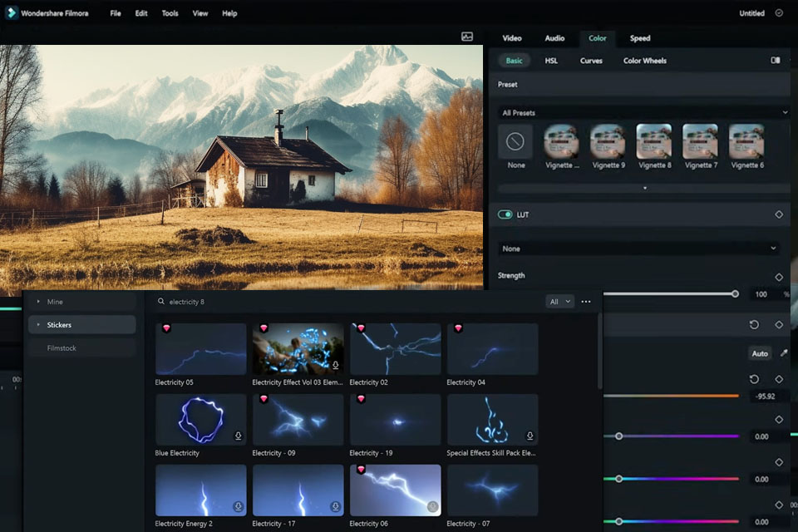Open the All Presets dropdown
The width and height of the screenshot is (798, 532).
(x=643, y=112)
